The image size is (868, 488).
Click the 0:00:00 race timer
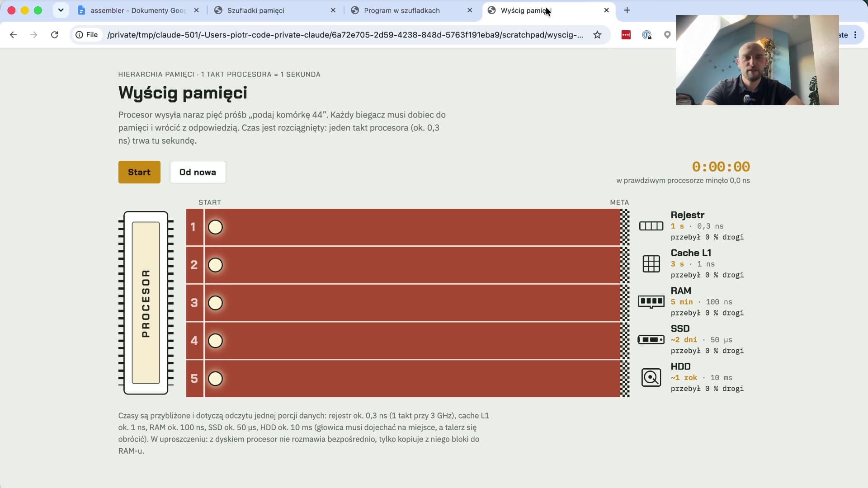click(x=721, y=167)
